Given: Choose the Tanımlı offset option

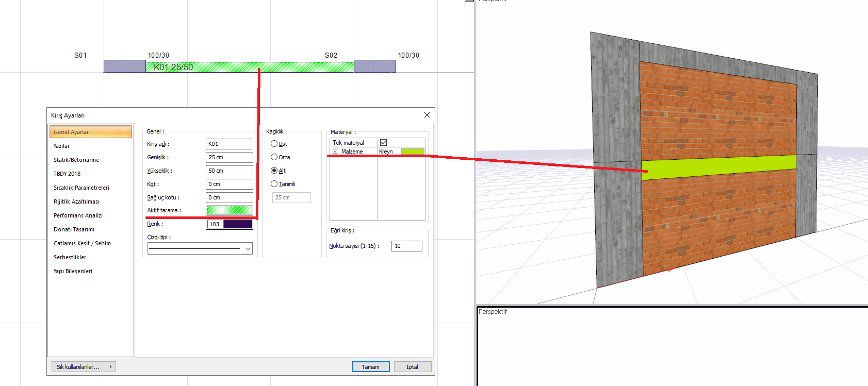Looking at the screenshot, I should click(x=274, y=184).
